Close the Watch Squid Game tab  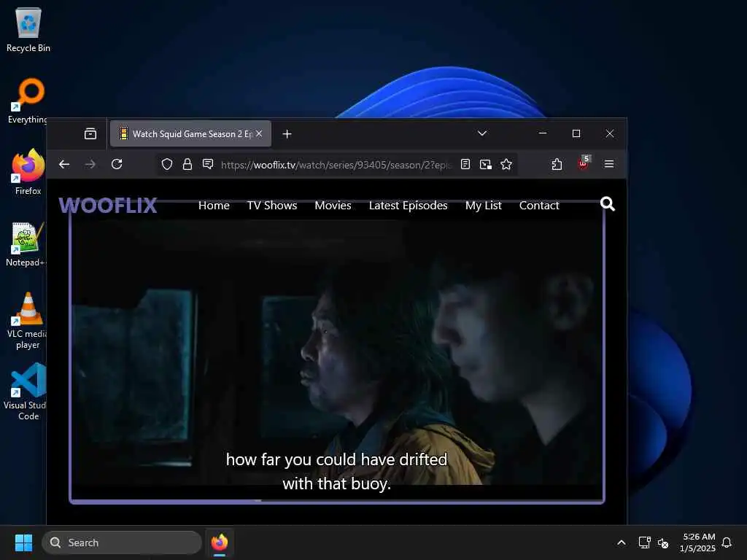click(259, 134)
